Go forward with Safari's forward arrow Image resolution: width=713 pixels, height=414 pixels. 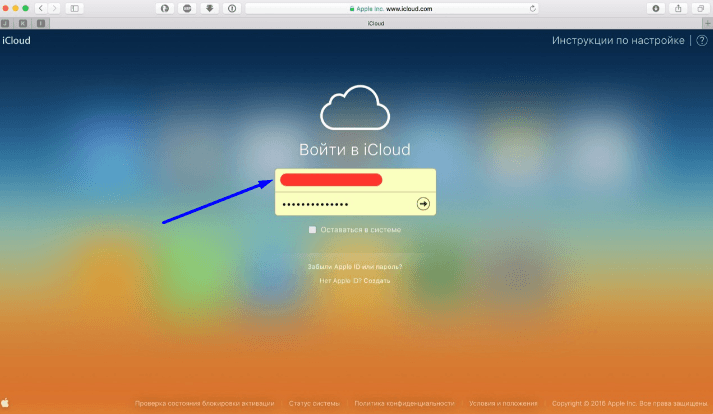(54, 8)
